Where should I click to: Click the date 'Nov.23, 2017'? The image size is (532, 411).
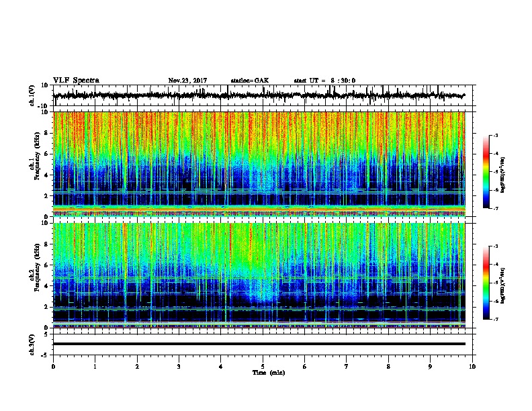187,81
